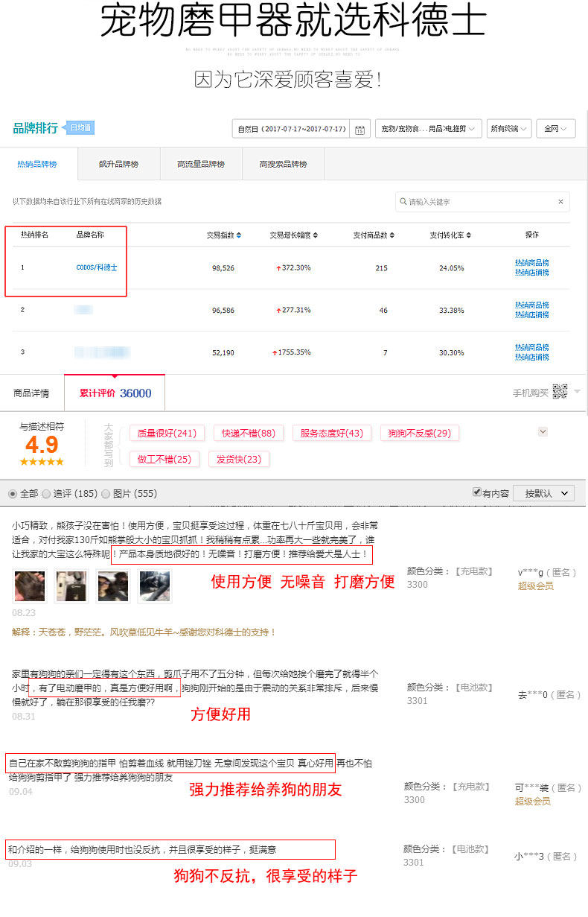588x917 pixels.
Task: Open 热销商品榜 in the rank 3 row
Action: pos(532,348)
